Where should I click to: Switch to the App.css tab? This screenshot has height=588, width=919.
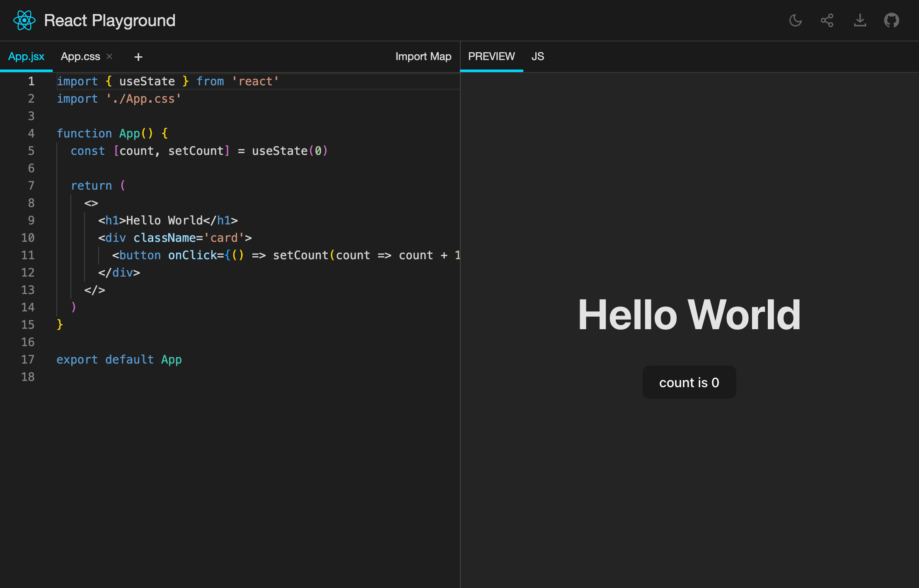[x=80, y=57]
